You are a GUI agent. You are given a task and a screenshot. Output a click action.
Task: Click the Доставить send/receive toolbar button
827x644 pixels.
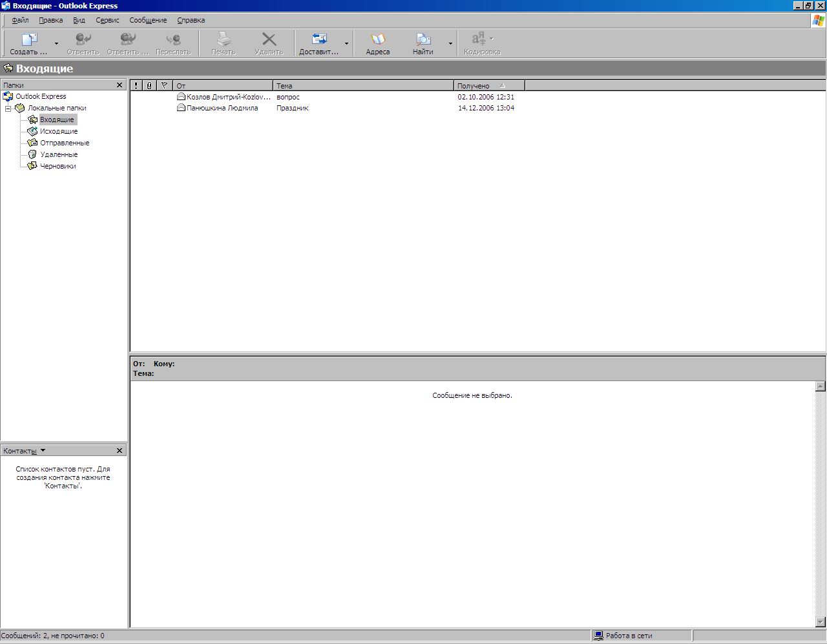(x=319, y=43)
